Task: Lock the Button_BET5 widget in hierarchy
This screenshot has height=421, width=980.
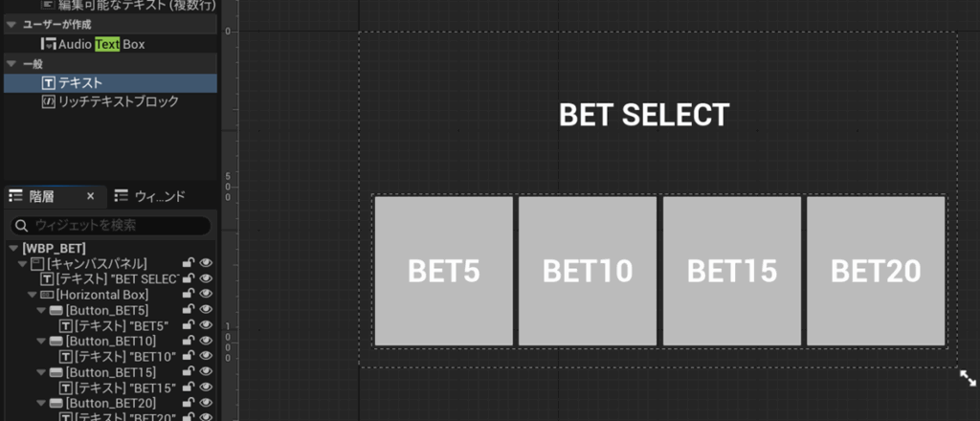Action: [189, 310]
